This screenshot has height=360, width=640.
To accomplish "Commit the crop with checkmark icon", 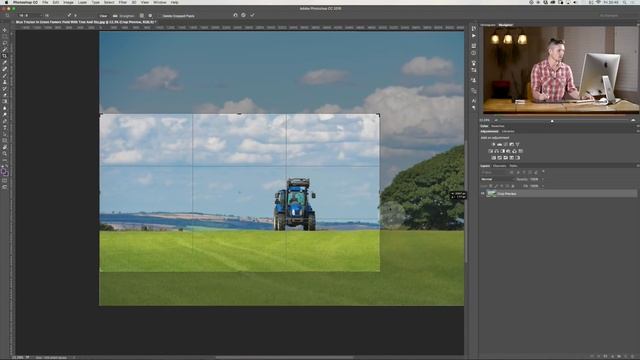I will pos(252,16).
